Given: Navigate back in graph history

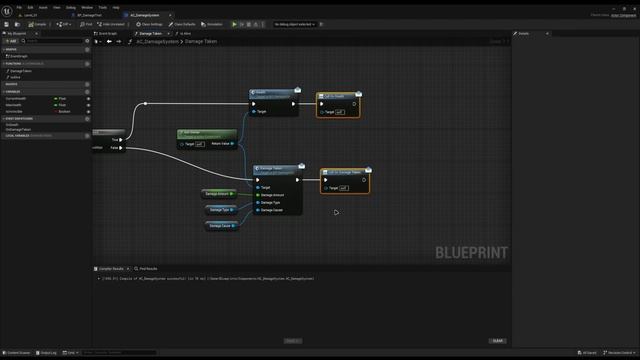Looking at the screenshot, I should [x=109, y=41].
